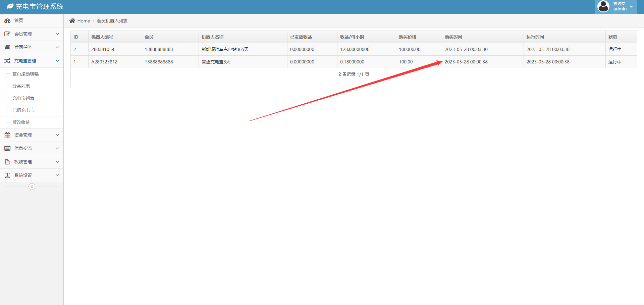
Task: Click 新能源汽车充电站365天 robot name
Action: tap(225, 49)
